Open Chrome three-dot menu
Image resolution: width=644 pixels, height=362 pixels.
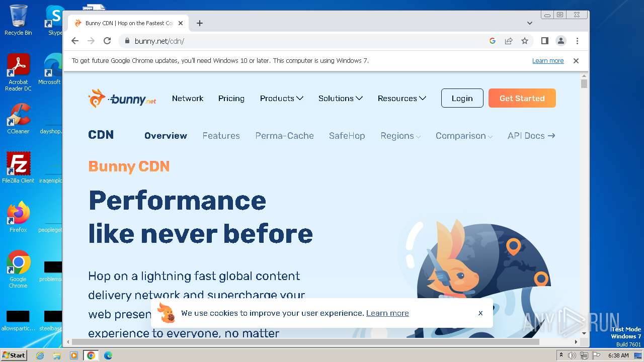point(577,41)
